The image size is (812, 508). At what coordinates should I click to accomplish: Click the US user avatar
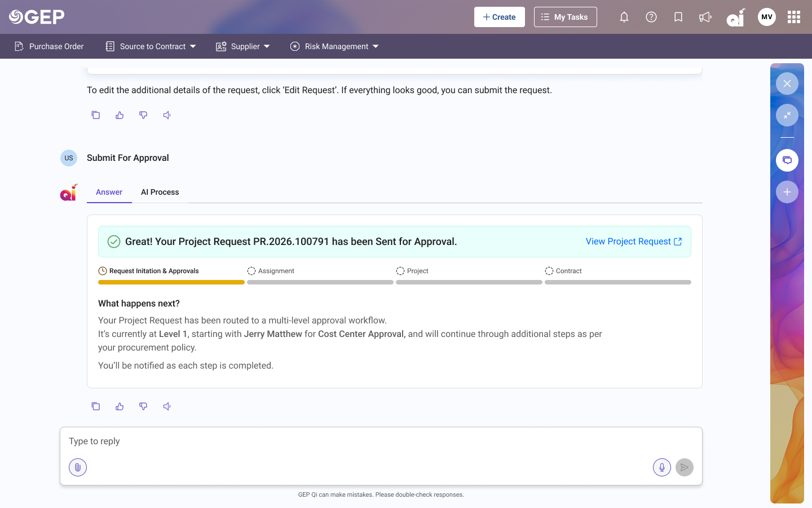(x=69, y=158)
